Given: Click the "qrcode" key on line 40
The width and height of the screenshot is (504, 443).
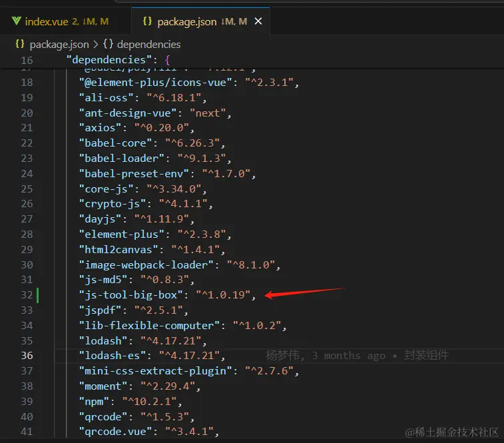Looking at the screenshot, I should coord(103,417).
